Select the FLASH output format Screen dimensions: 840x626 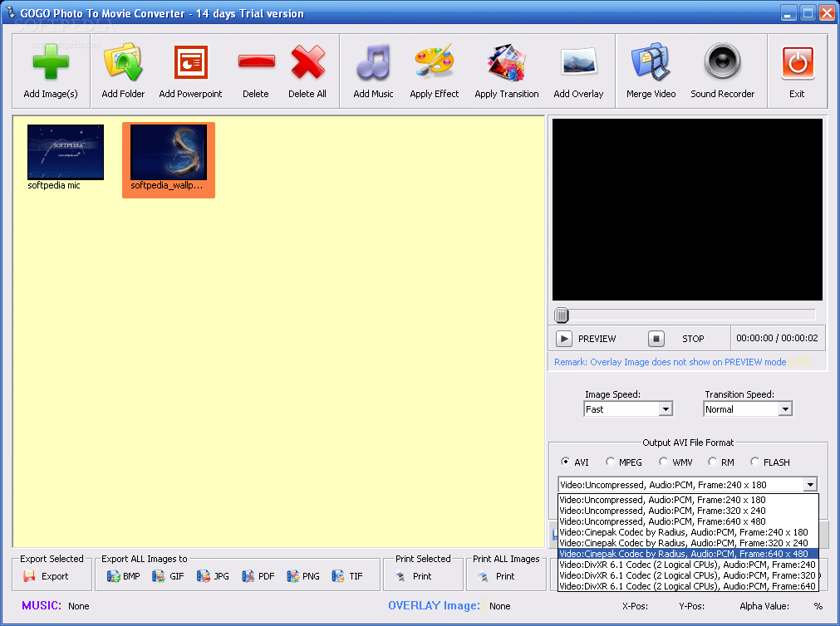click(x=770, y=462)
